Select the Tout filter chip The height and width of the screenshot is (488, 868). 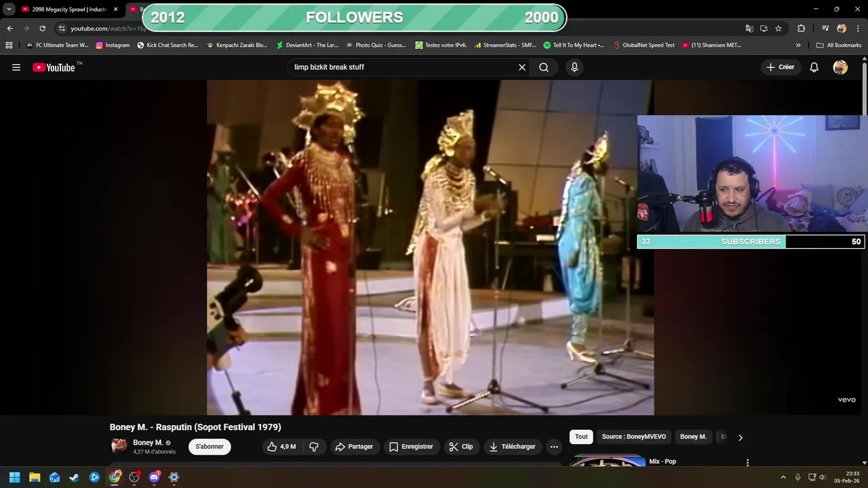click(x=581, y=436)
